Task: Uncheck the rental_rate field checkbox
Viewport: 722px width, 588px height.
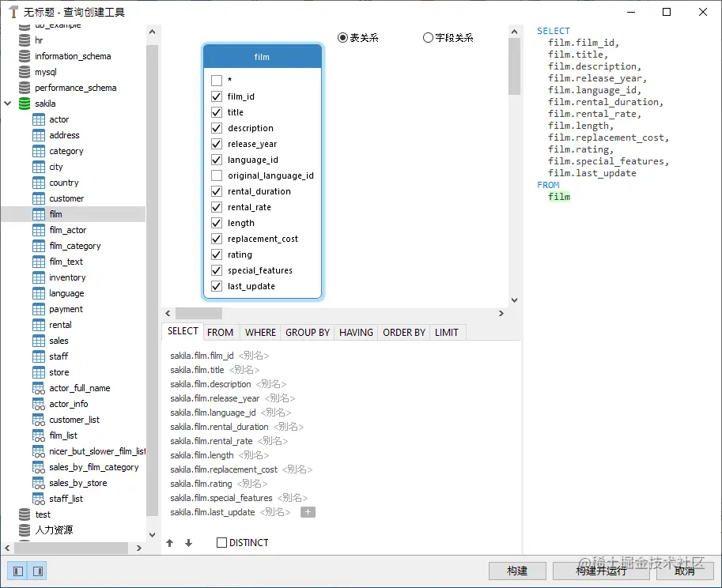Action: 217,207
